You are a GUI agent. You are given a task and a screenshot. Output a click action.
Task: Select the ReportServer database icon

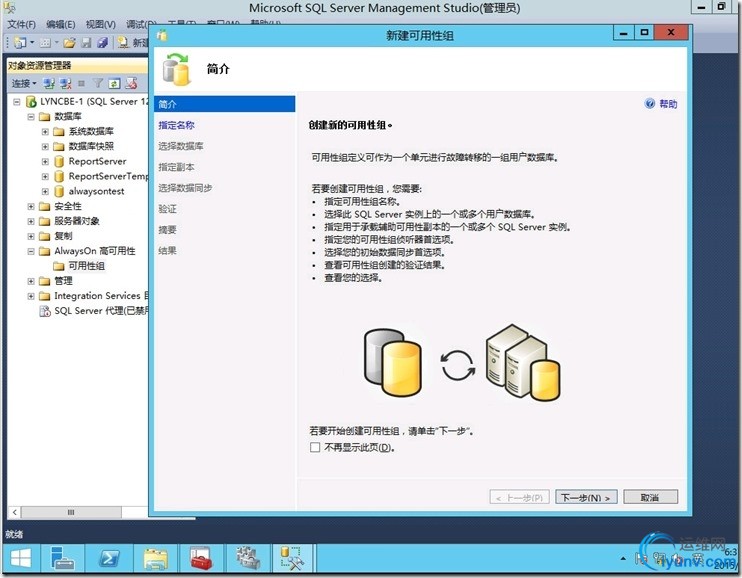point(59,161)
